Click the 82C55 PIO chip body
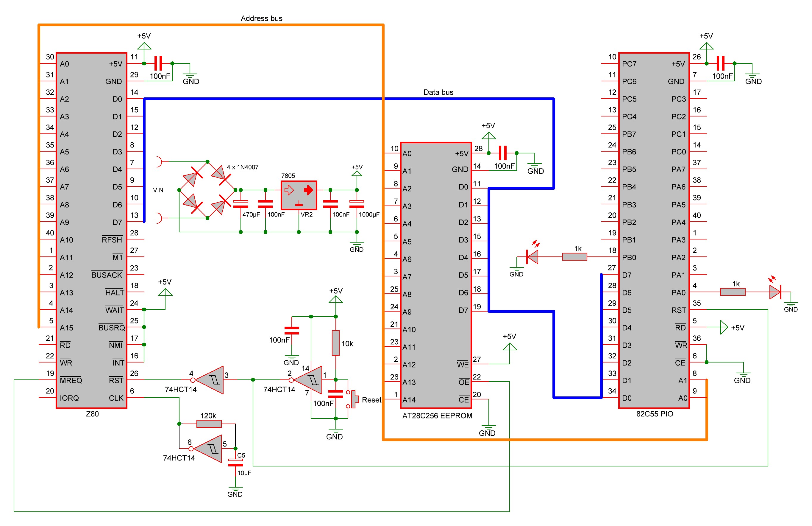The width and height of the screenshot is (812, 526). 654,231
